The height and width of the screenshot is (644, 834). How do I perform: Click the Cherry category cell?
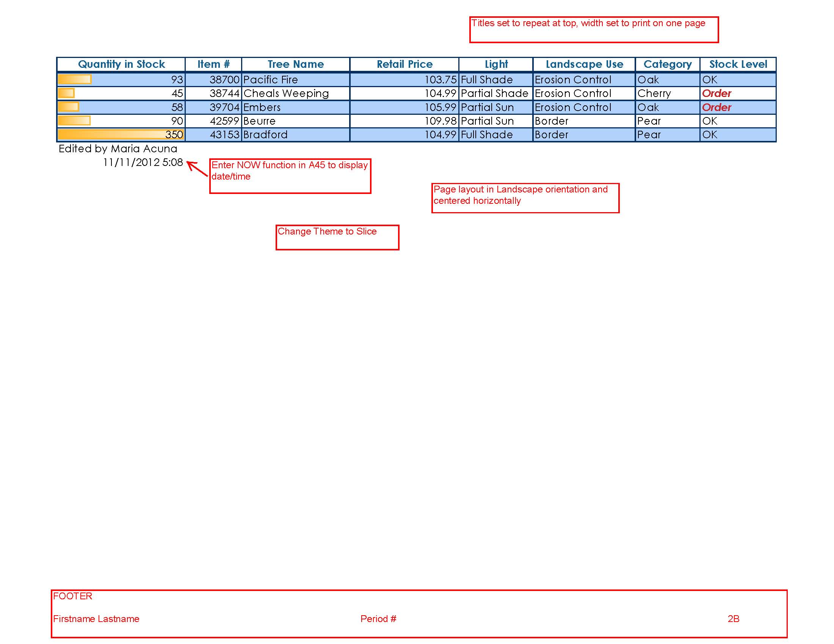(x=668, y=94)
